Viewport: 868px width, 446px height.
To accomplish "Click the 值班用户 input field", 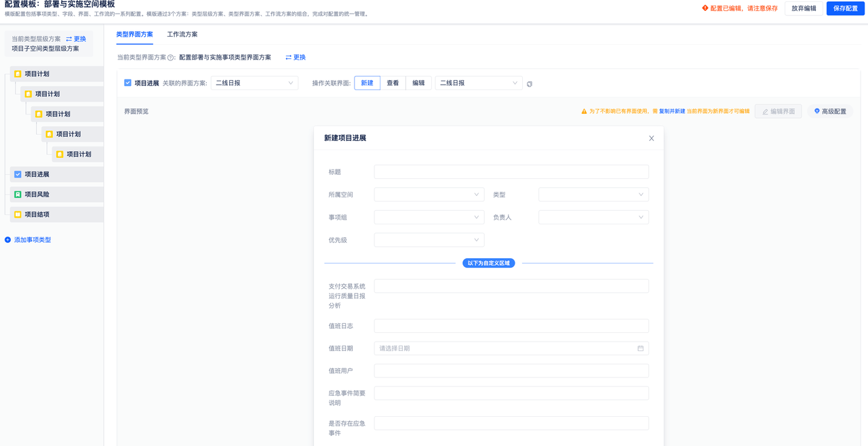I will click(x=511, y=371).
